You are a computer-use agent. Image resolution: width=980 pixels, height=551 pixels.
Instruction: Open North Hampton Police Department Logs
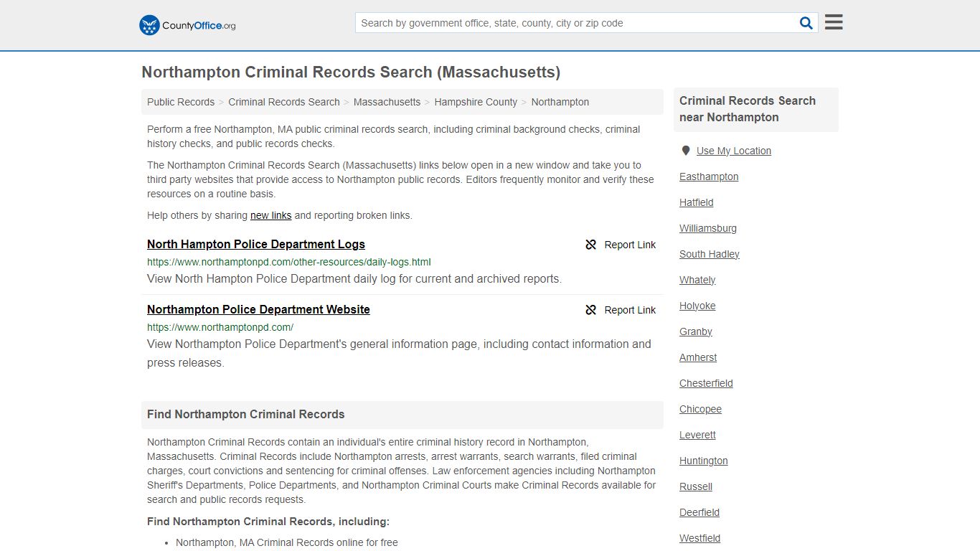coord(256,244)
